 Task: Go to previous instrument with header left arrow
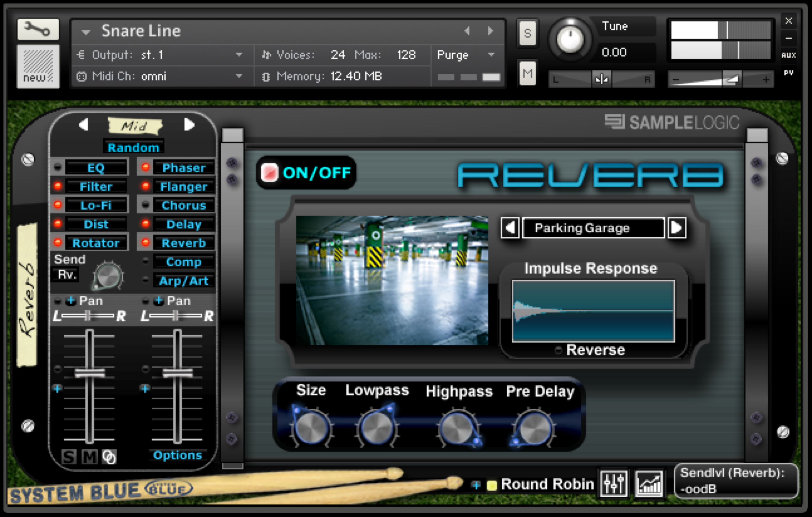click(x=467, y=31)
